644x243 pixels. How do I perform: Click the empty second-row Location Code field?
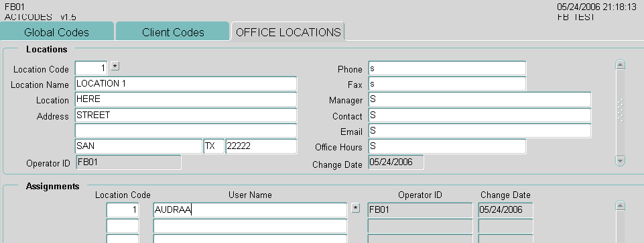point(123,226)
